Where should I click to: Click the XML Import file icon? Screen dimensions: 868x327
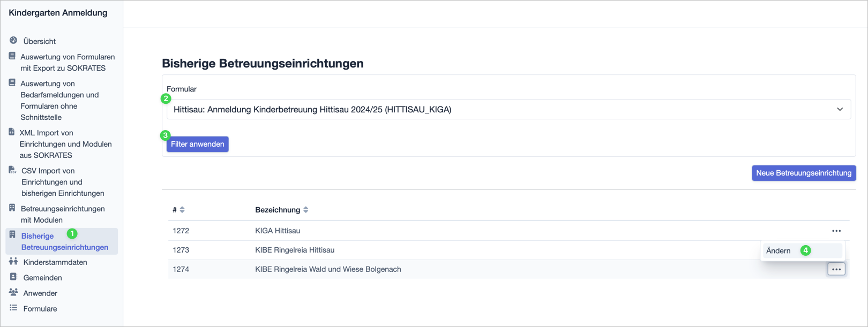12,132
